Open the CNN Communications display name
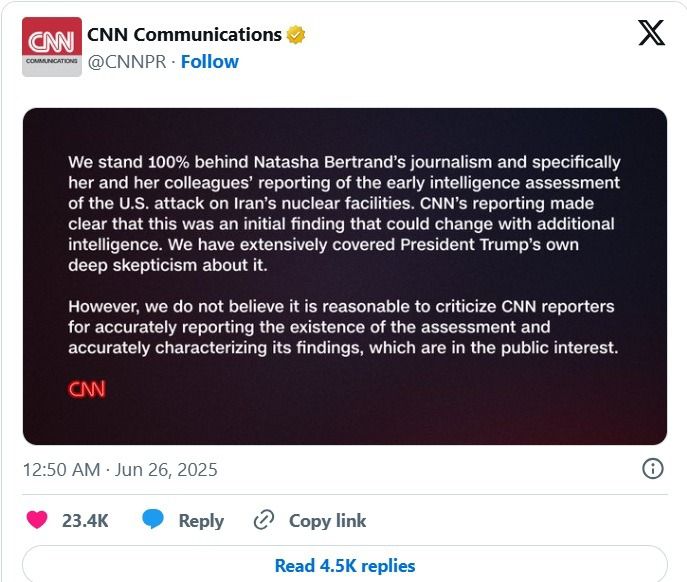The height and width of the screenshot is (582, 687). (x=184, y=35)
